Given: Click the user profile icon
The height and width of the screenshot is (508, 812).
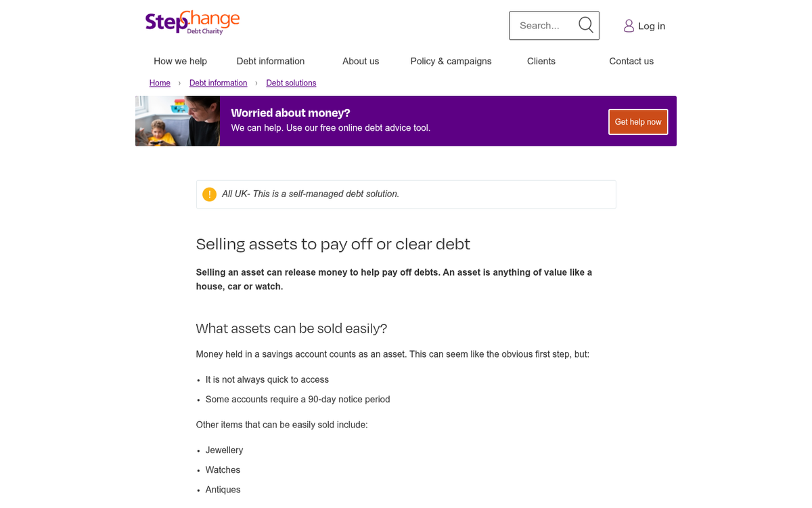Looking at the screenshot, I should (629, 26).
